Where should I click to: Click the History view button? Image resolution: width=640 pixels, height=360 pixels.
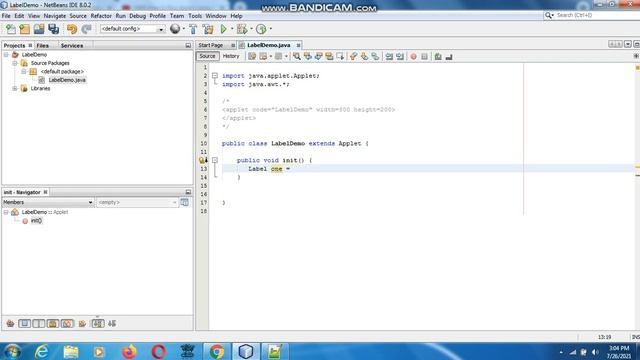[231, 56]
